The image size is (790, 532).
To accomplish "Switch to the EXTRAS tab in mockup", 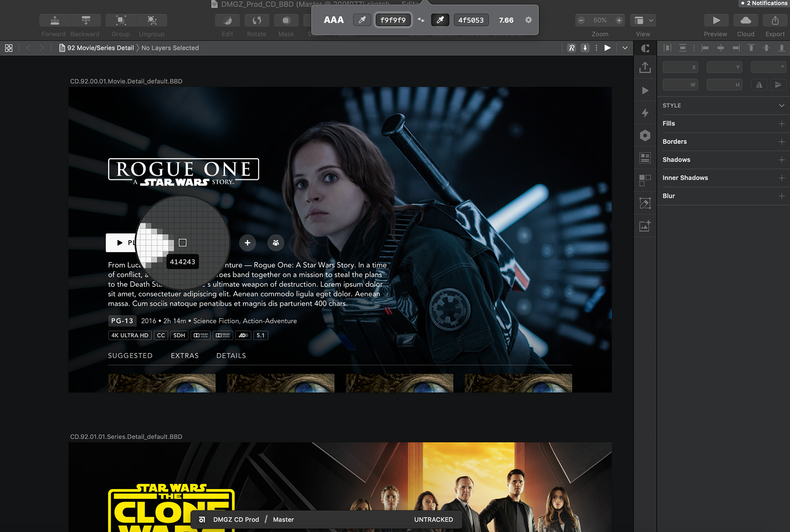I will tap(185, 355).
